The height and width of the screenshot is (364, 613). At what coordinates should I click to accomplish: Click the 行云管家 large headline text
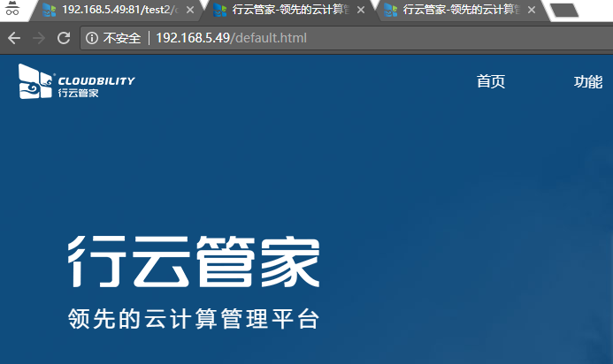195,262
